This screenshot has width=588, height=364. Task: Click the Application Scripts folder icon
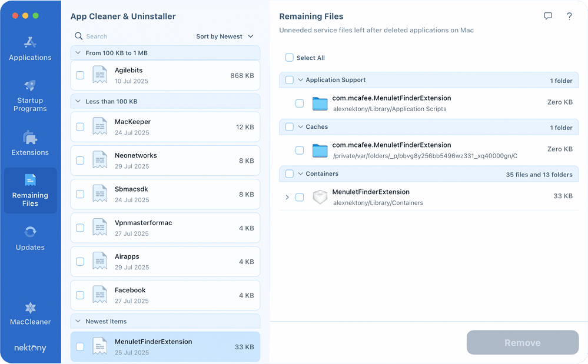[320, 103]
